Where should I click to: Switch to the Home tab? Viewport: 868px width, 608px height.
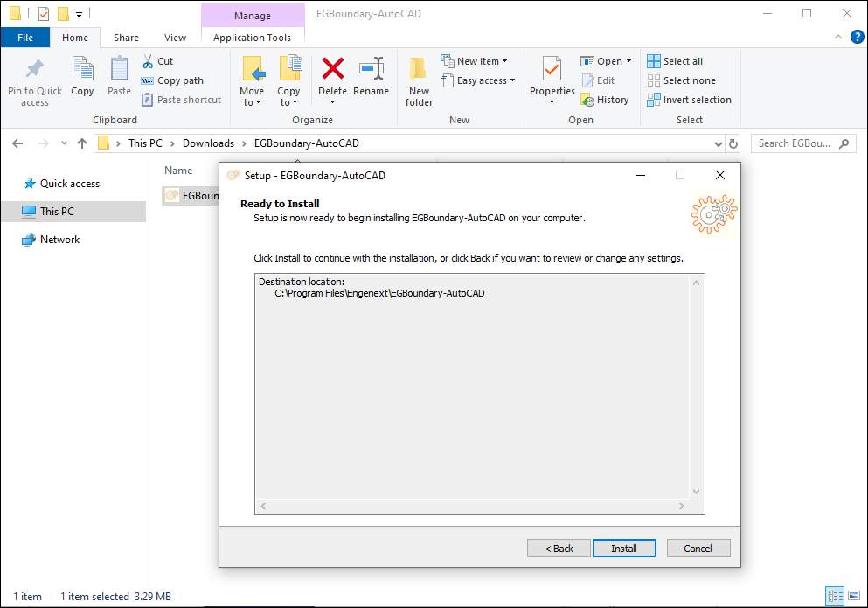(x=74, y=38)
